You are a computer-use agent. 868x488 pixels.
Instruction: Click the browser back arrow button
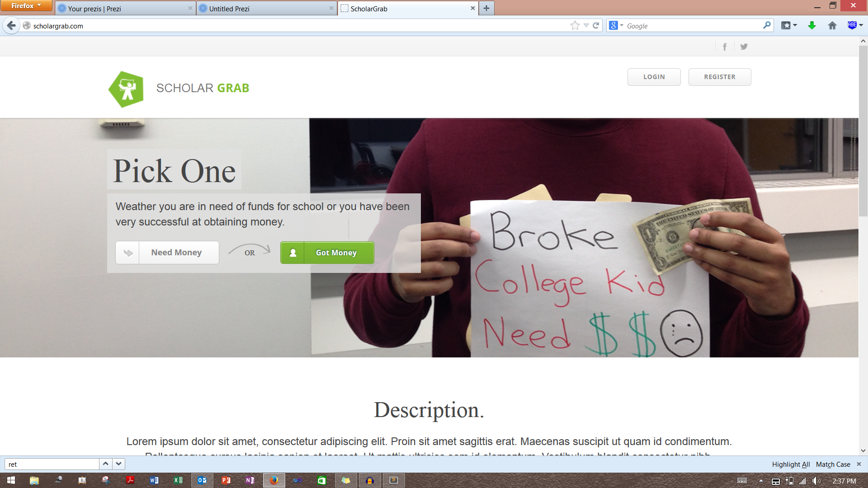pyautogui.click(x=11, y=26)
